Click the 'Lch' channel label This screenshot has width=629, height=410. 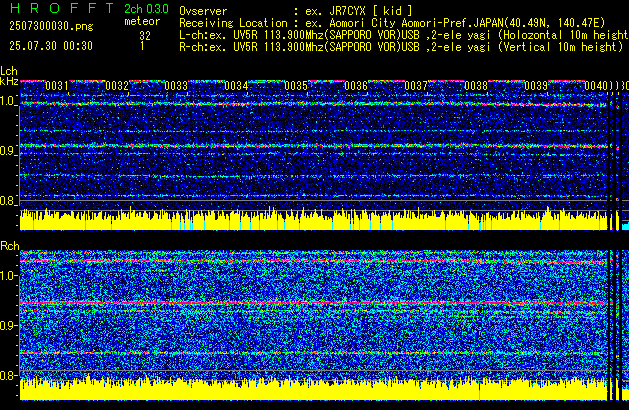tap(9, 71)
